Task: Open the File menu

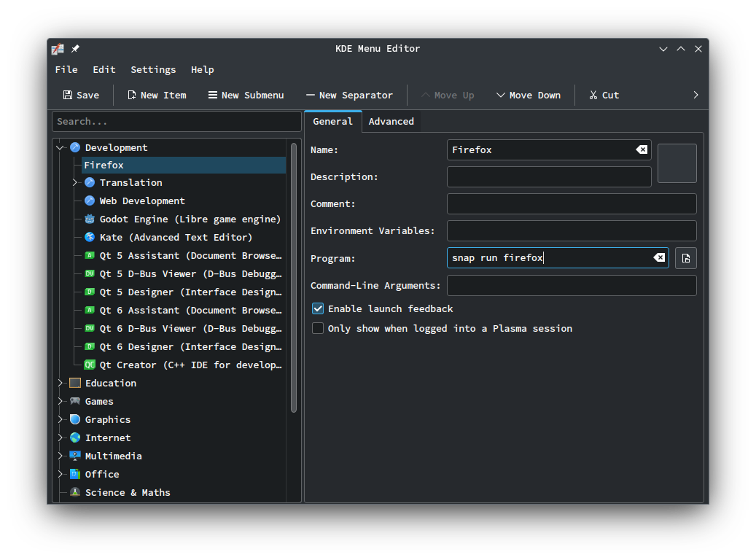Action: tap(66, 69)
